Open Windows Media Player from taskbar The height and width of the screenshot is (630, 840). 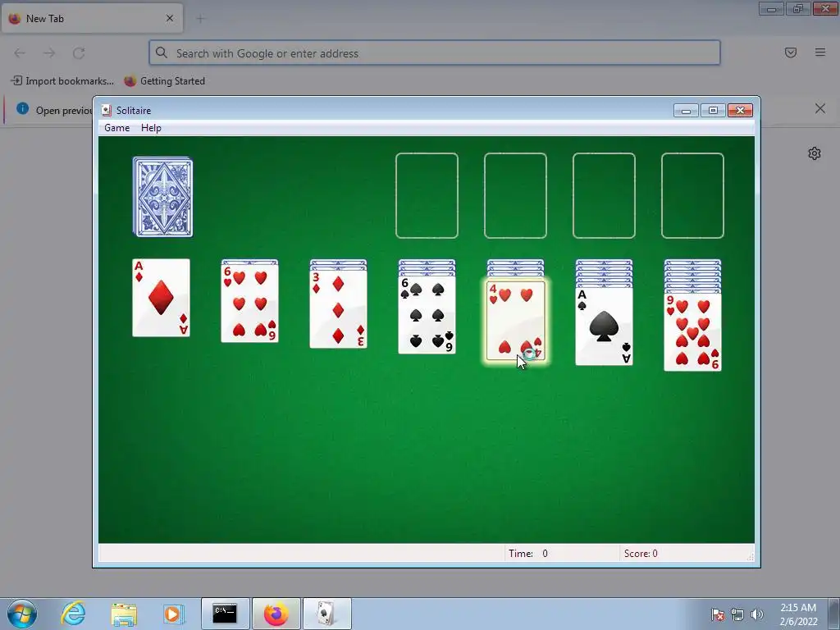173,614
